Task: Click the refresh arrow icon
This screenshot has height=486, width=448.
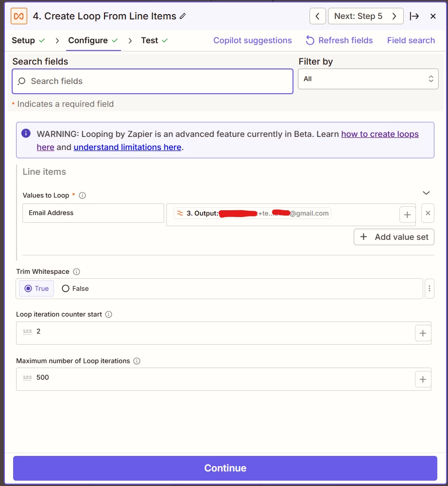Action: [x=310, y=41]
